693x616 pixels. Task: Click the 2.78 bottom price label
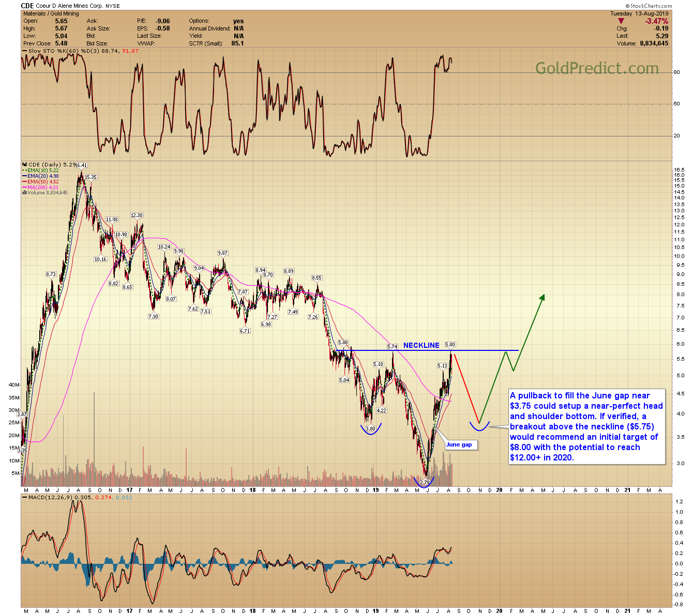(x=425, y=482)
